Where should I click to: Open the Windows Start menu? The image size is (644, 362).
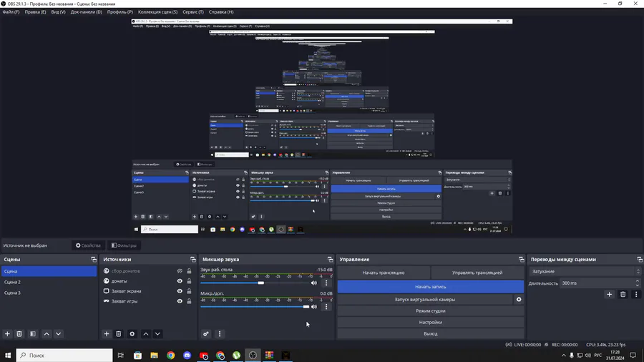pos(8,356)
